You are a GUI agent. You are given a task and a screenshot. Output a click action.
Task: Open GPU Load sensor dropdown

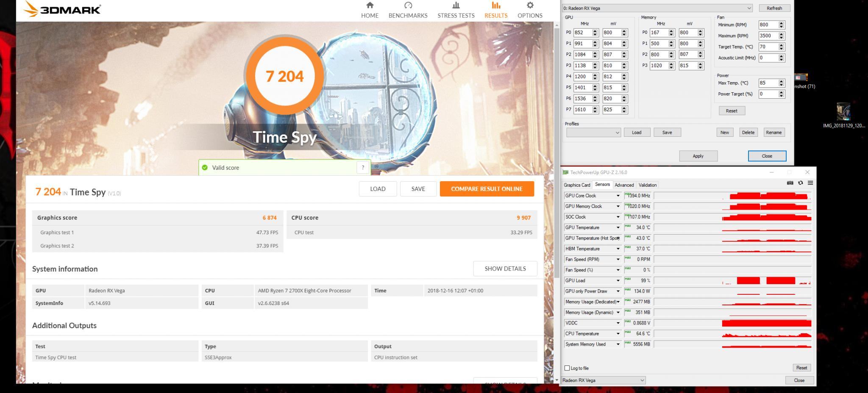pos(618,280)
